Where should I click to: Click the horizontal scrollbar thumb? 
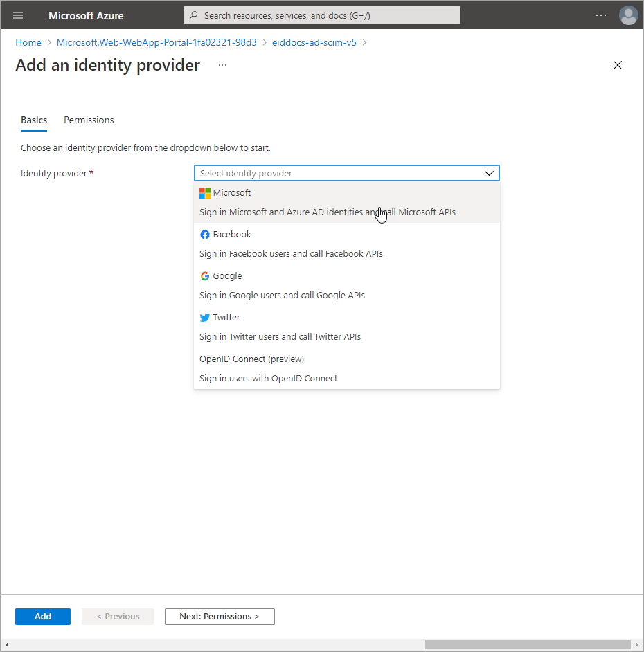point(528,644)
